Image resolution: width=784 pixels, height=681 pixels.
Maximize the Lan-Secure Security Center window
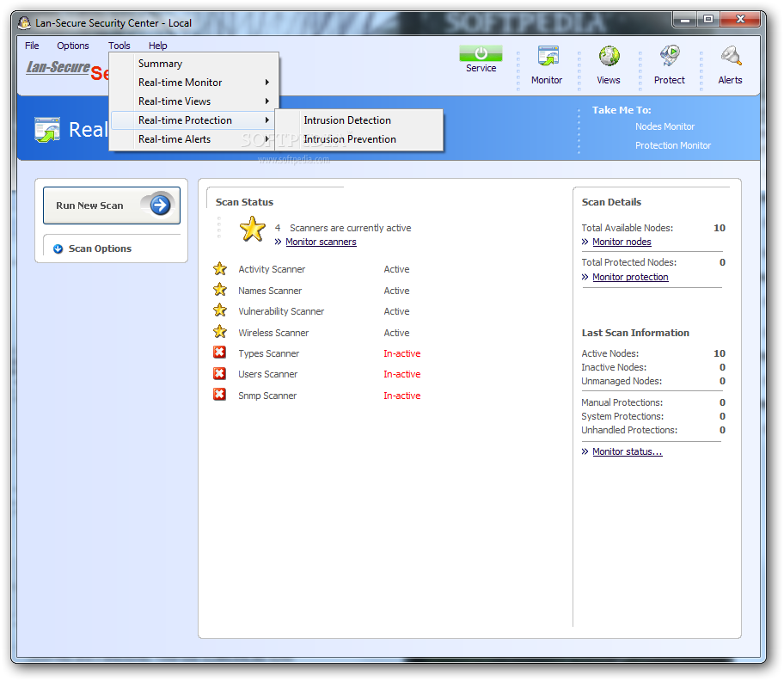pos(708,19)
